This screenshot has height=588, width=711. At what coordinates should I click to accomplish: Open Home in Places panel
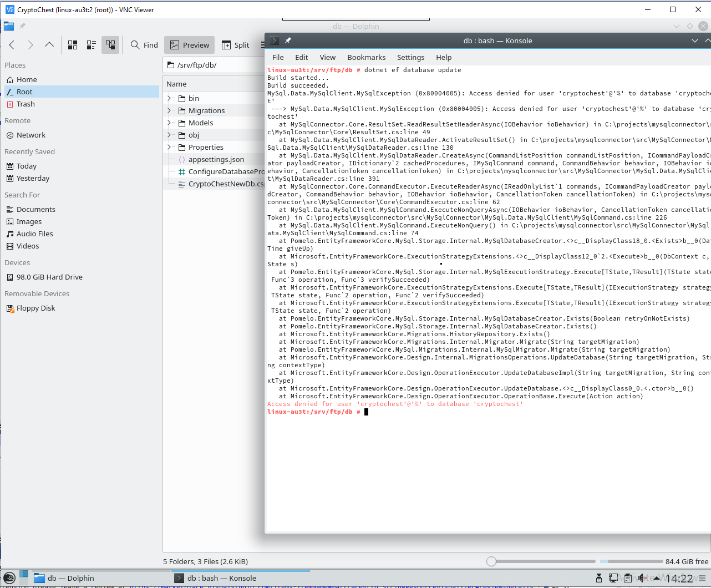pos(82,79)
